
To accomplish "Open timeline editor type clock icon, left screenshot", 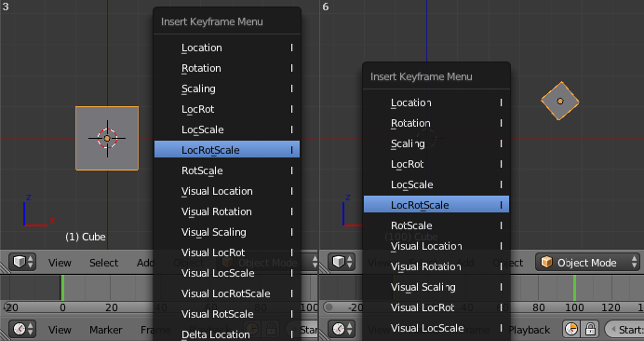I will point(22,329).
